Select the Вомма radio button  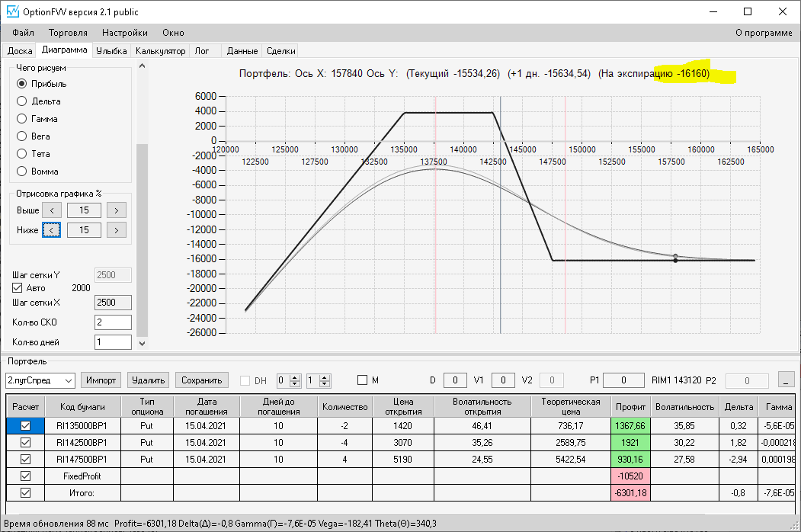click(x=21, y=171)
